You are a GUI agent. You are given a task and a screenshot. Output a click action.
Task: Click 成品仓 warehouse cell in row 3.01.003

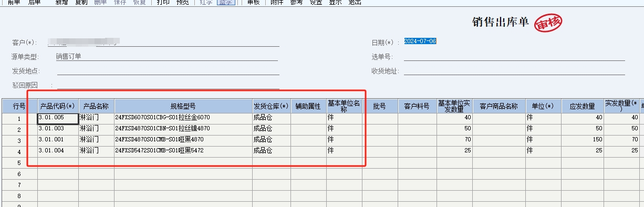pos(271,129)
